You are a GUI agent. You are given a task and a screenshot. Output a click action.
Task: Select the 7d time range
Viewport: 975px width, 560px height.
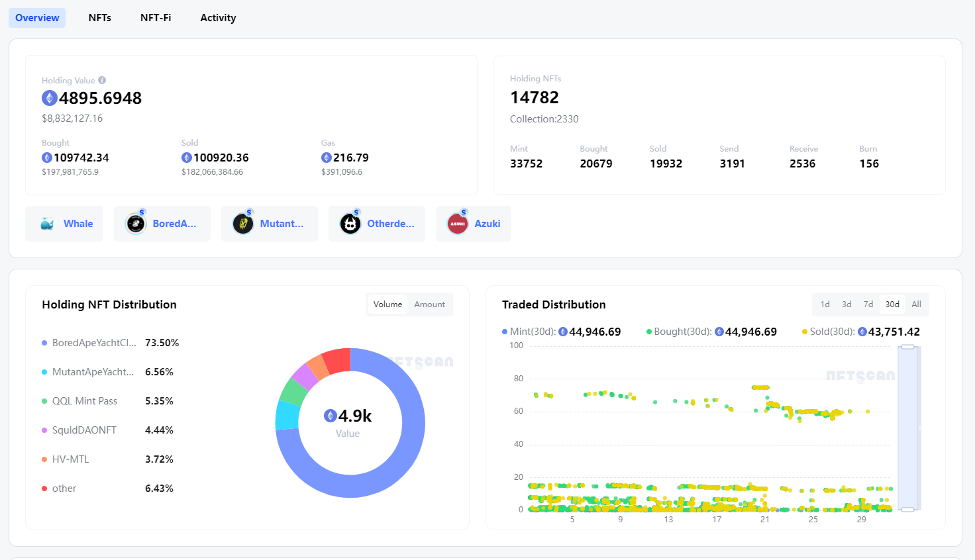(x=868, y=304)
